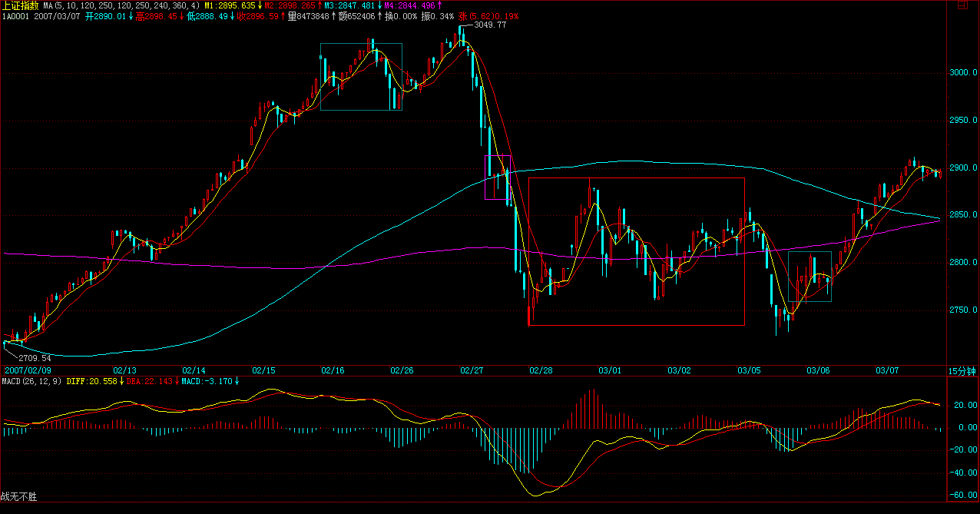The image size is (980, 514).
Task: Click the 2709.54 low price marker
Action: coord(35,358)
